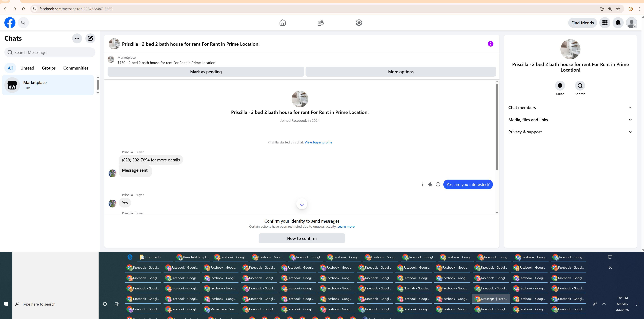Click the phone number message bubble

(x=151, y=160)
